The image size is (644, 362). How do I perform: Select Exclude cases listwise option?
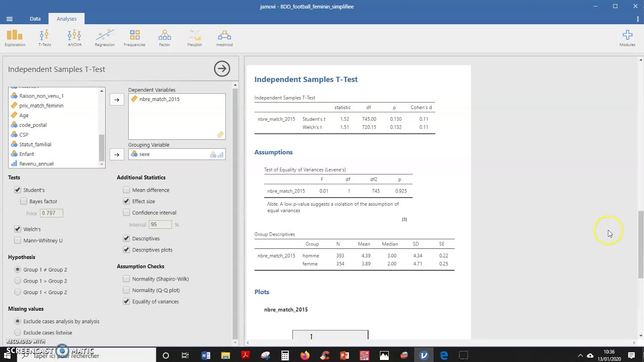tap(18, 333)
